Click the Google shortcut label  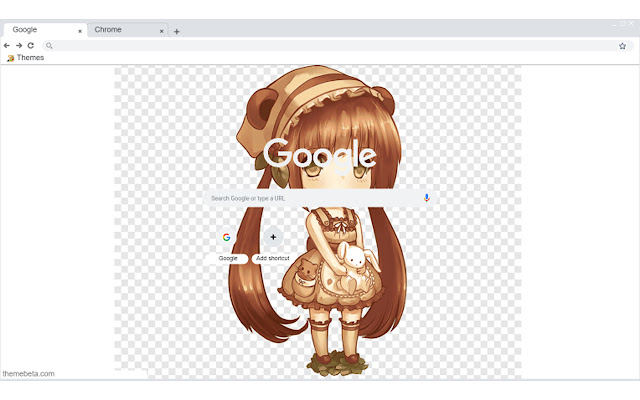point(228,258)
